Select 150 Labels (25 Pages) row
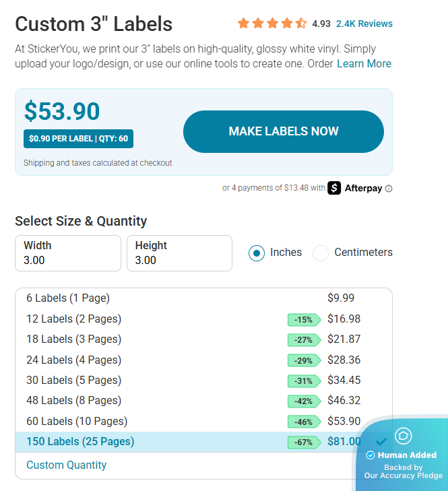The width and height of the screenshot is (448, 491). click(80, 442)
